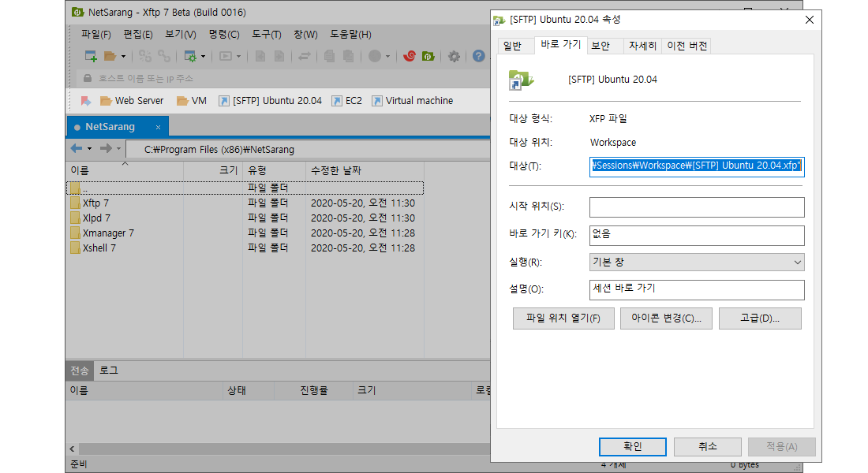Viewport: 868px width, 473px height.
Task: Click the Copy pages toolbar icon
Action: [329, 56]
